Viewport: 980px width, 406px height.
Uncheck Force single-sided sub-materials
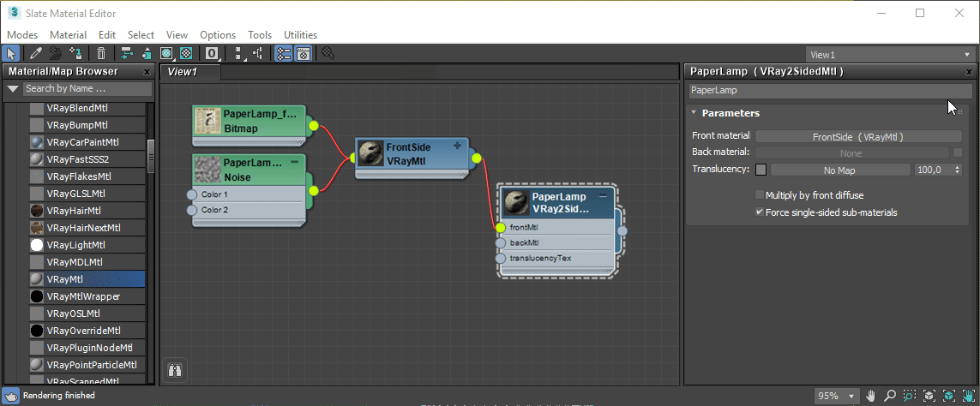tap(759, 212)
